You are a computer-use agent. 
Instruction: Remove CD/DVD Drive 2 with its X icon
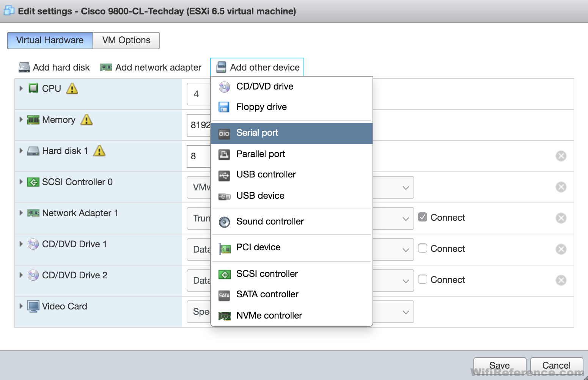pyautogui.click(x=561, y=280)
